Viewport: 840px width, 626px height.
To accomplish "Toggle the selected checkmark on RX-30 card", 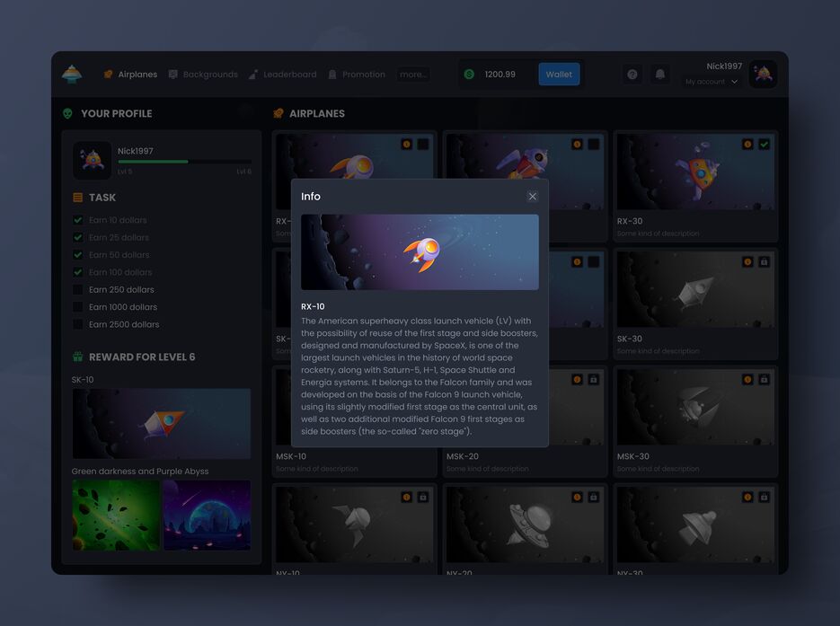I will pyautogui.click(x=764, y=144).
